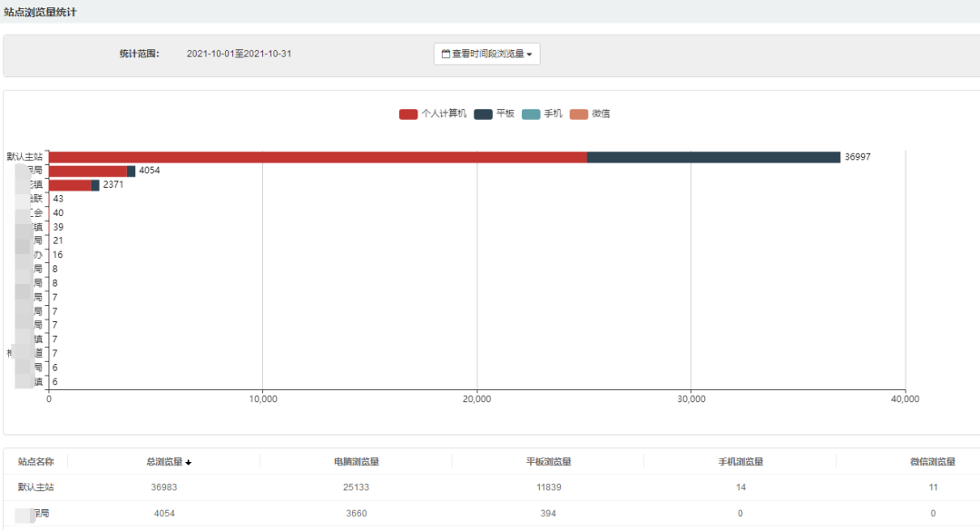This screenshot has height=530, width=980.
Task: Toggle the 微信 legend label text
Action: coord(601,114)
